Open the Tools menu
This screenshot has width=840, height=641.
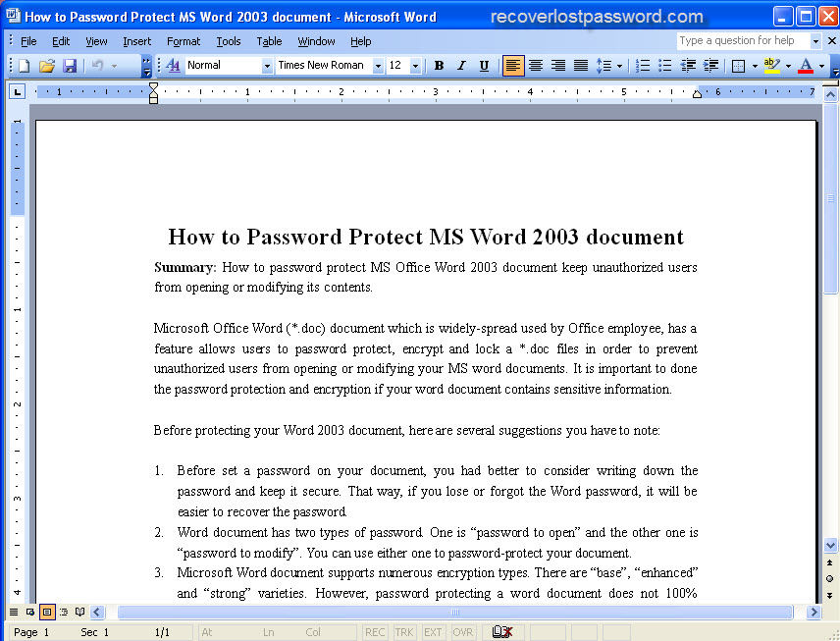click(x=229, y=41)
